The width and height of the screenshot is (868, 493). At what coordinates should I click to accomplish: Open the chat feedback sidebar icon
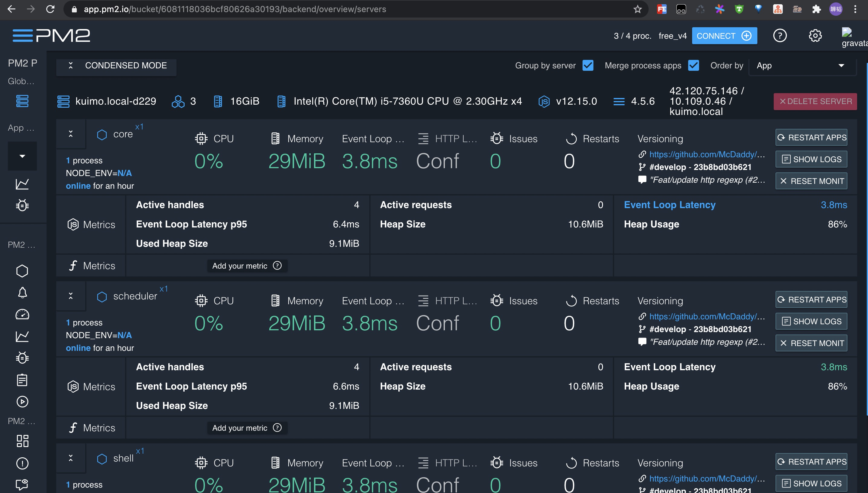click(x=22, y=485)
